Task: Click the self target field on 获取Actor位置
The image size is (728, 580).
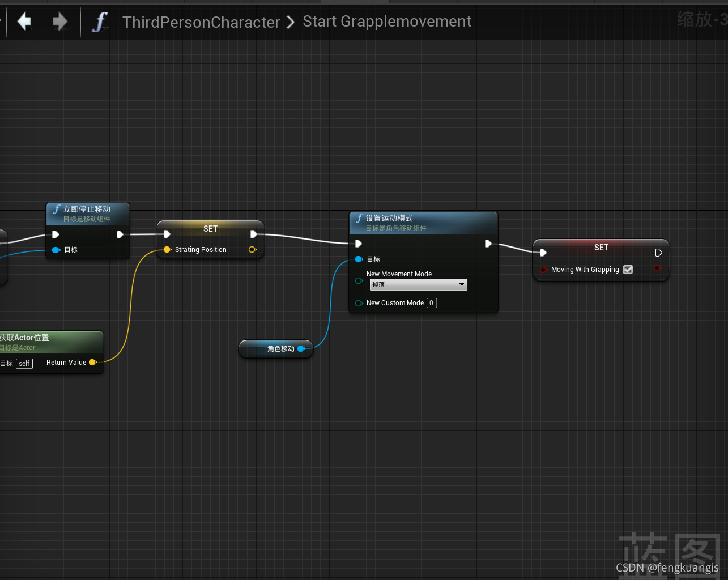Action: (24, 364)
